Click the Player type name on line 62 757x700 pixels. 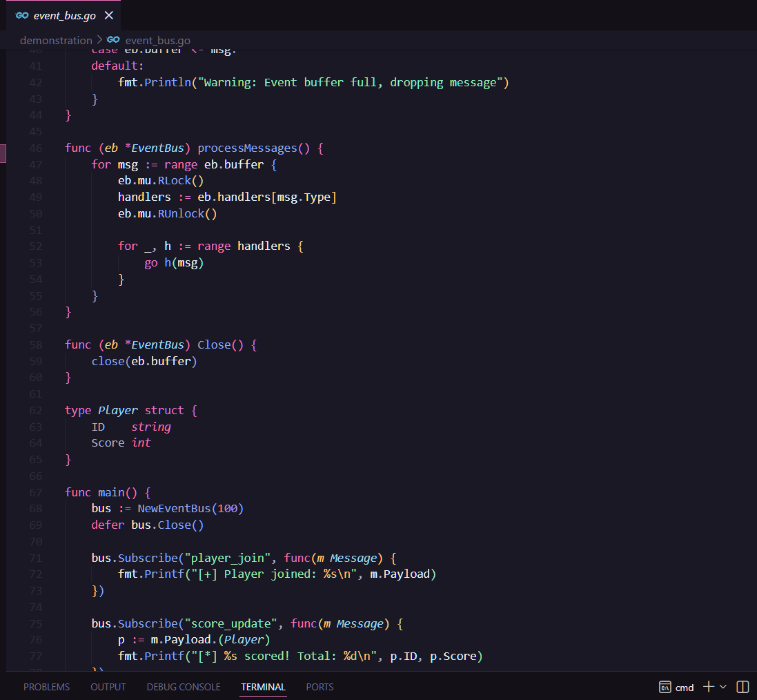118,410
